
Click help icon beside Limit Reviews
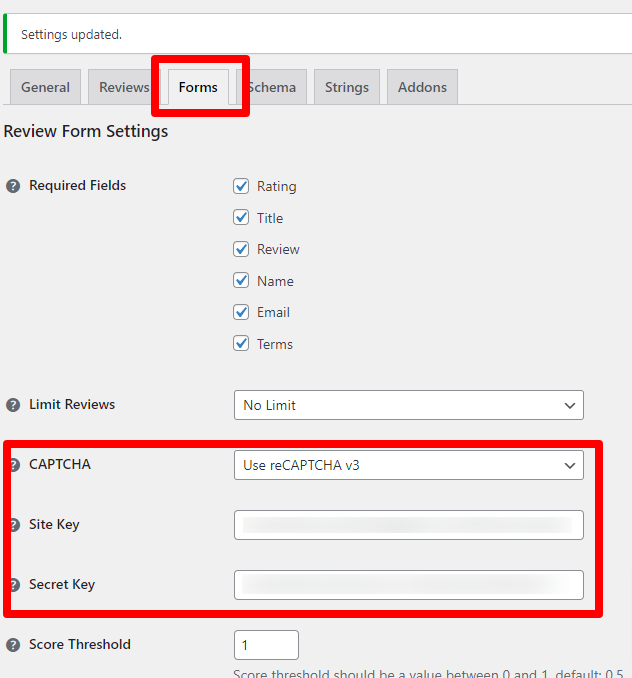(x=13, y=405)
